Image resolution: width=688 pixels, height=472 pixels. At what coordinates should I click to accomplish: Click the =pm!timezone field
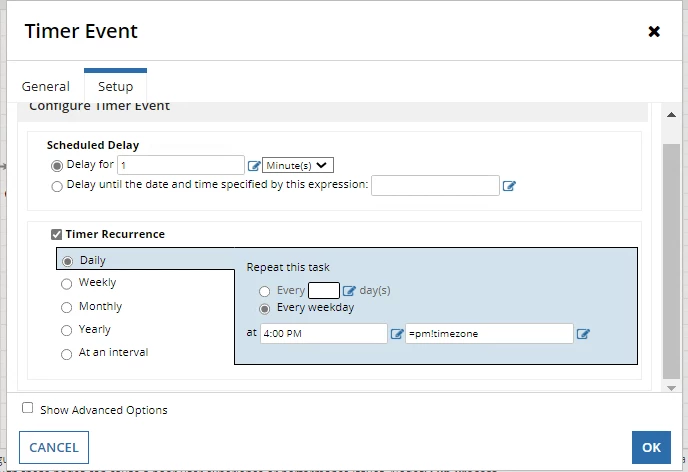[x=489, y=334]
